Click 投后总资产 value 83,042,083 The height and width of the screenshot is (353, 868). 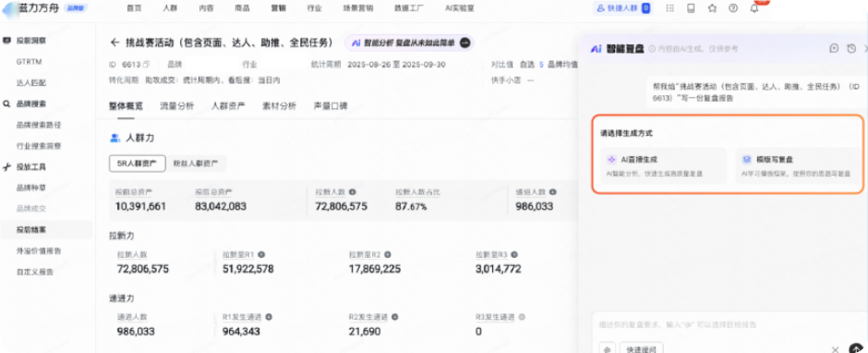221,206
